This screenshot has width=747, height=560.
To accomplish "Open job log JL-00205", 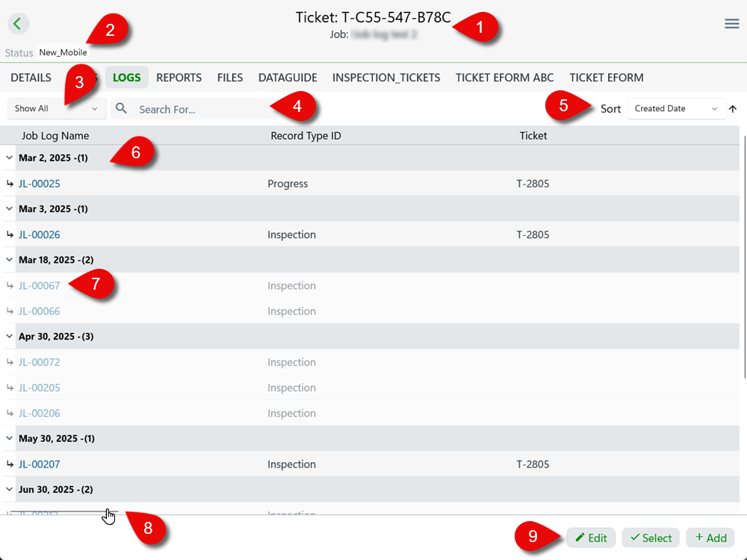I will (39, 388).
